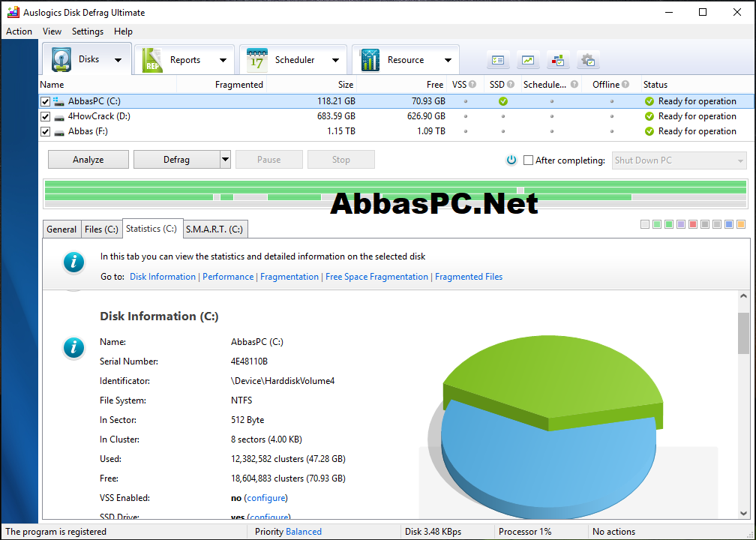The height and width of the screenshot is (540, 756).
Task: Open the Settings menu
Action: [x=87, y=31]
